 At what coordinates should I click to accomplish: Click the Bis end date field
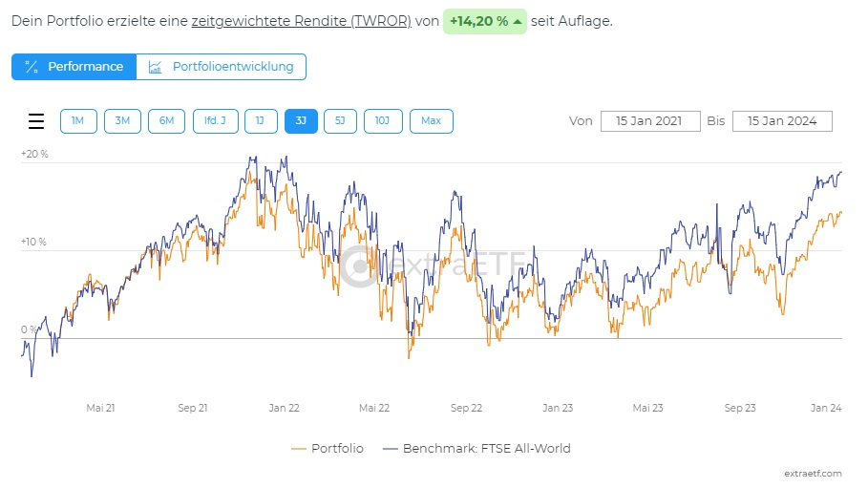click(781, 121)
